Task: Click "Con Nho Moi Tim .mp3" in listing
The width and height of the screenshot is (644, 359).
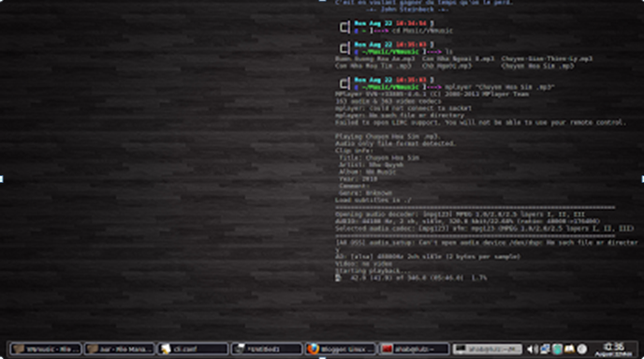Action: (373, 66)
